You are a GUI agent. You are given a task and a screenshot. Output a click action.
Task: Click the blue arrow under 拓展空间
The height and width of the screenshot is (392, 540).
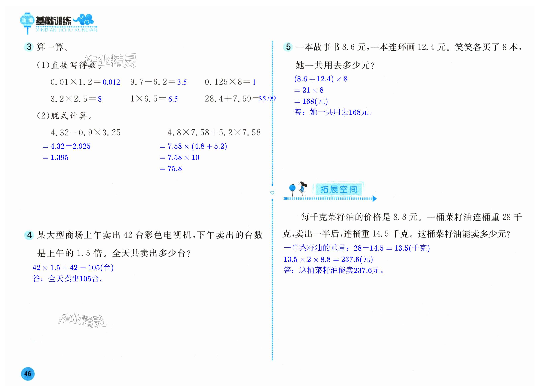pyautogui.click(x=374, y=198)
